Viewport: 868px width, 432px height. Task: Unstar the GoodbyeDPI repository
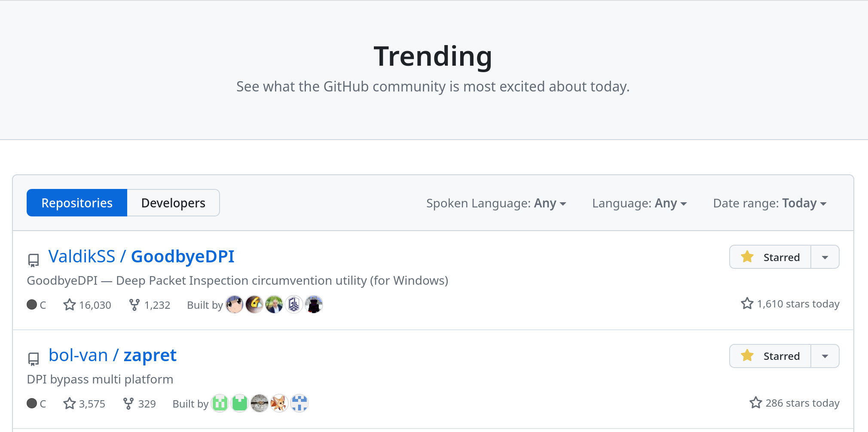[770, 257]
